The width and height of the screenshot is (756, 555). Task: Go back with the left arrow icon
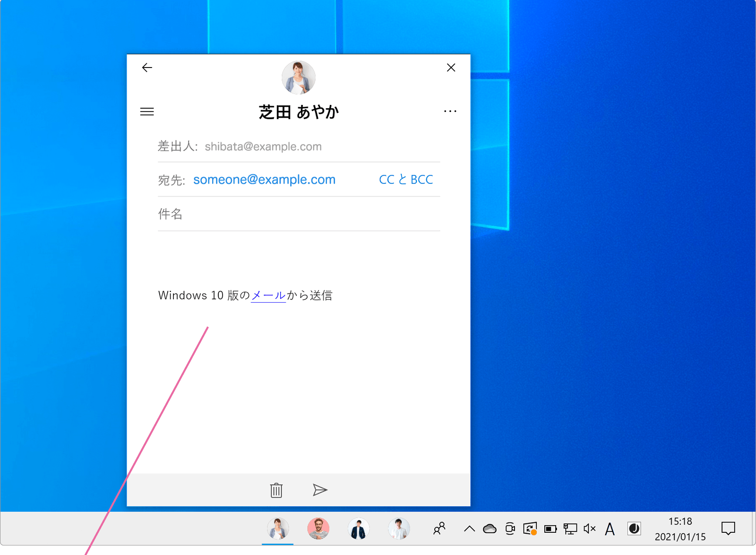[147, 68]
